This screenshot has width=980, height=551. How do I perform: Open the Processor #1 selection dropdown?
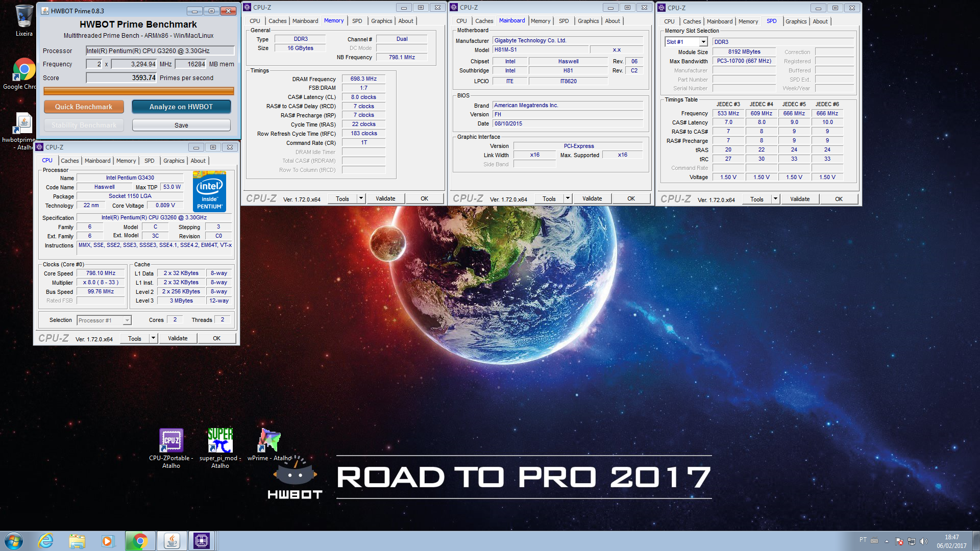(x=127, y=320)
